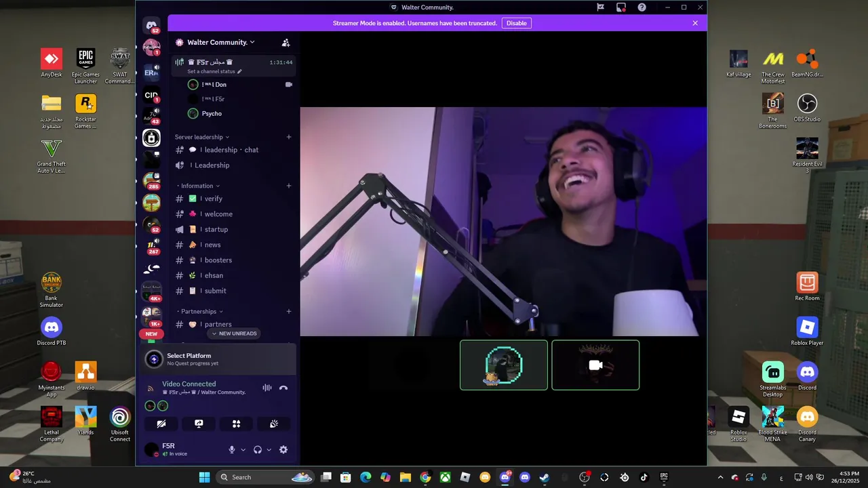Open TikTok from the taskbar
This screenshot has width=868, height=488.
pyautogui.click(x=644, y=477)
